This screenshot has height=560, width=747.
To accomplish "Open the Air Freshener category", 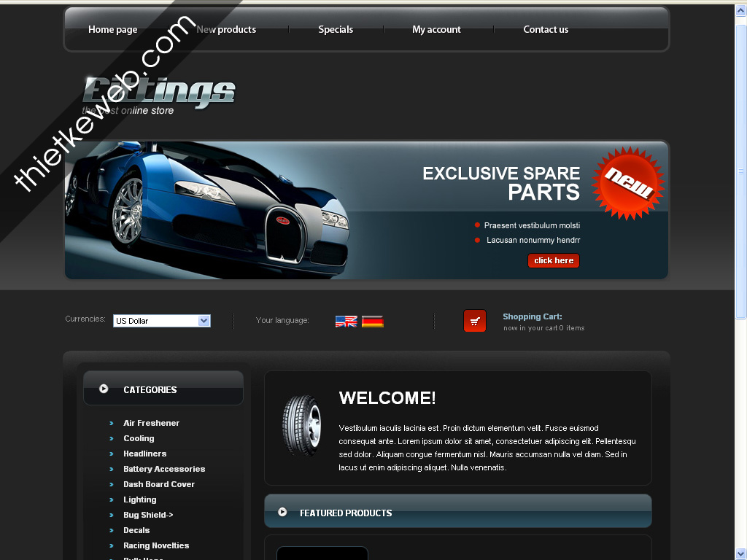I will tap(152, 423).
